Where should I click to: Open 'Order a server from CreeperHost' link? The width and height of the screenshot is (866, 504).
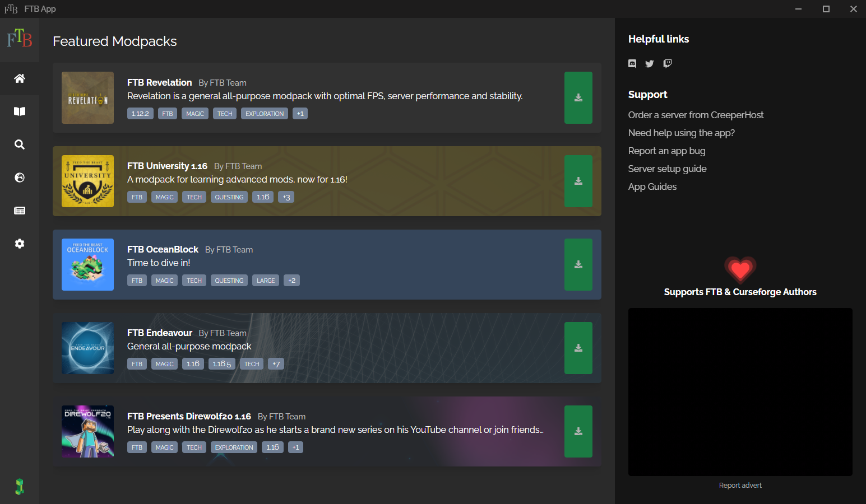point(696,115)
